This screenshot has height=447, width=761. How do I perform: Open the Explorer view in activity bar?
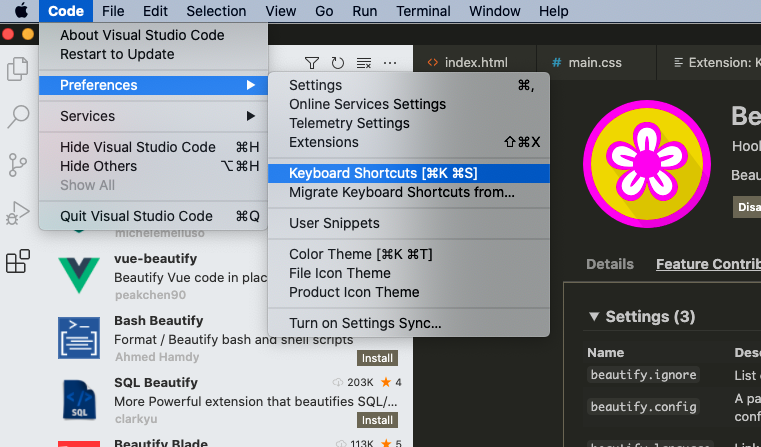18,69
